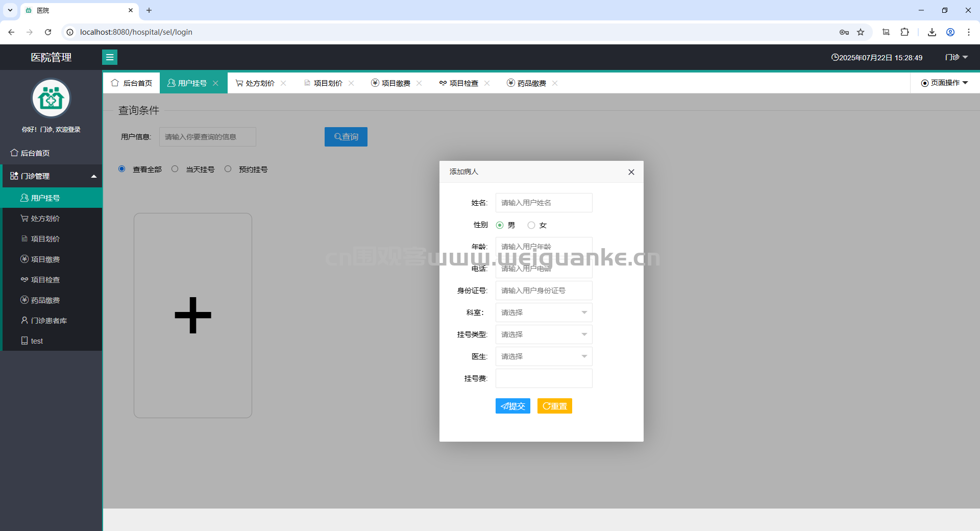Image resolution: width=980 pixels, height=531 pixels.
Task: Click the big plus add-patient card
Action: tap(193, 316)
